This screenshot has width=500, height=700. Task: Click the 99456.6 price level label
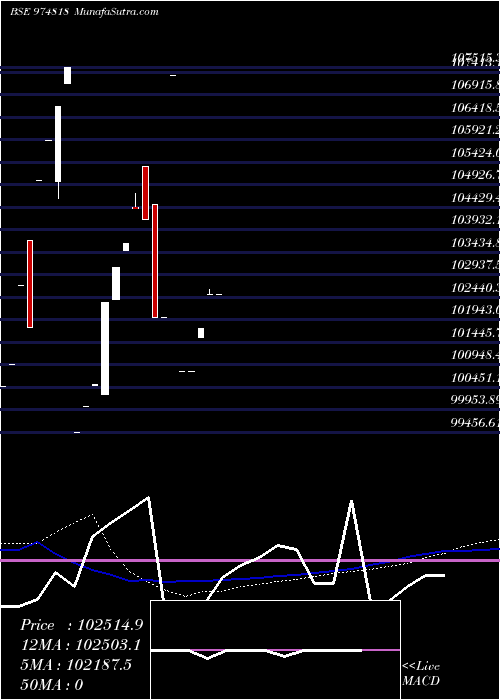click(x=475, y=422)
